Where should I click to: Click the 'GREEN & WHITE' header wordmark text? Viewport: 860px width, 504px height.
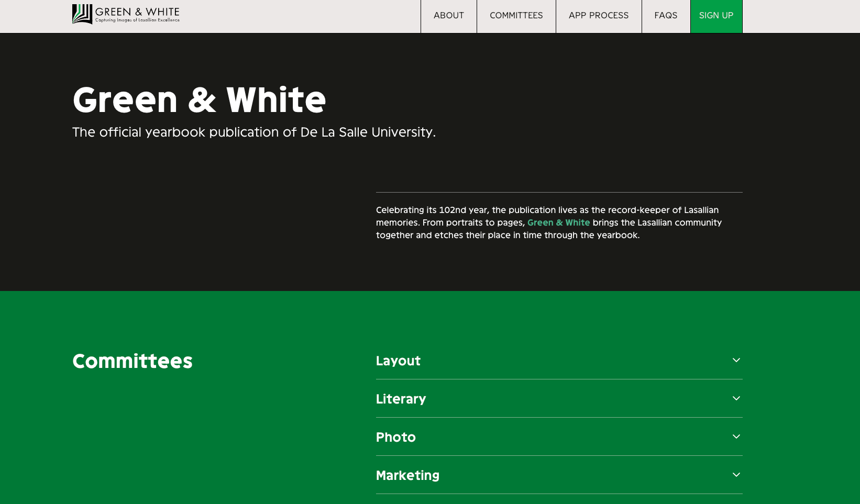pyautogui.click(x=137, y=12)
